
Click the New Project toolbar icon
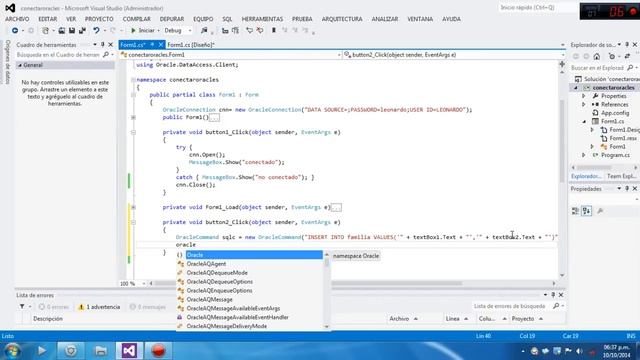coord(45,31)
